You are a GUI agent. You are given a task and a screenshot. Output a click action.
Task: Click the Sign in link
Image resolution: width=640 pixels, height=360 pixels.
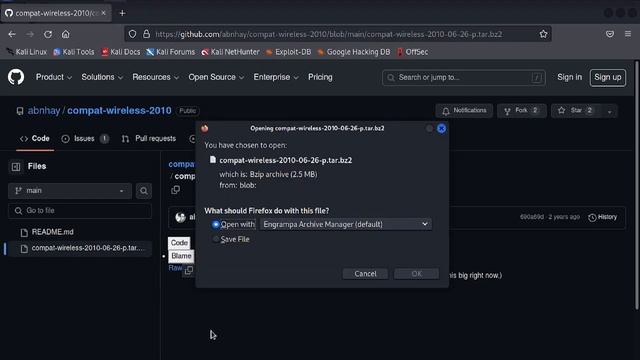pos(569,77)
